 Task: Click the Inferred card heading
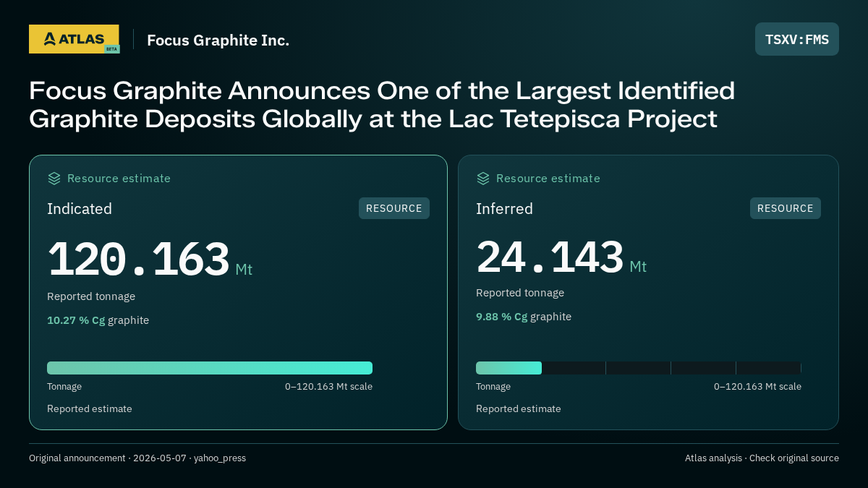[x=504, y=209]
